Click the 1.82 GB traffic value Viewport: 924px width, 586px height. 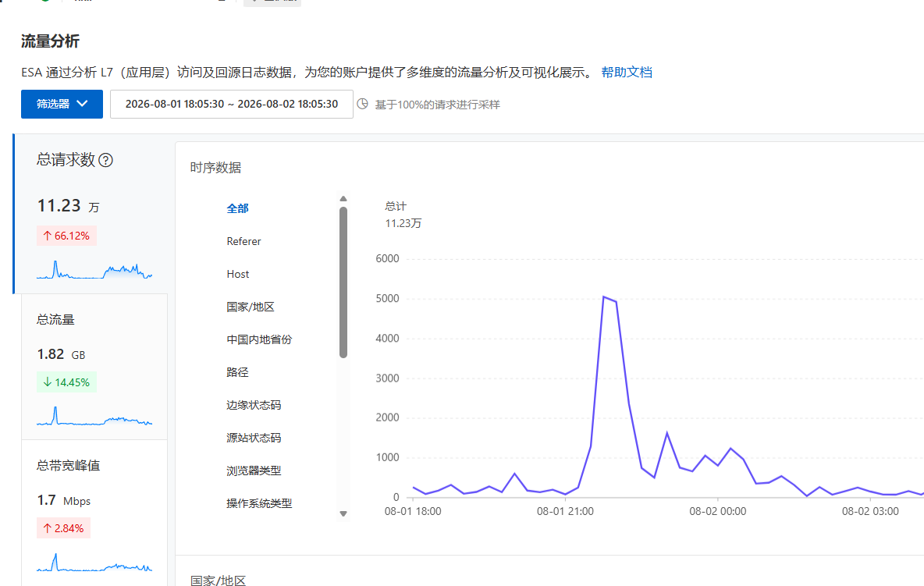(62, 354)
